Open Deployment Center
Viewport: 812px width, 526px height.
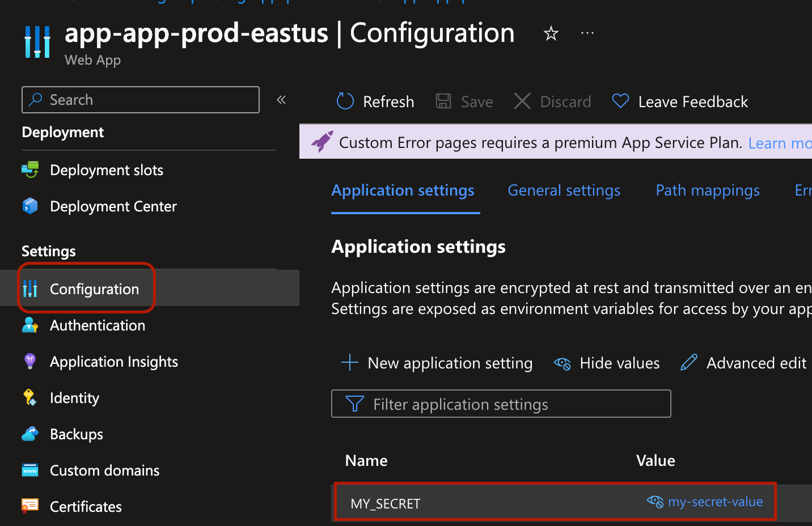pyautogui.click(x=113, y=206)
